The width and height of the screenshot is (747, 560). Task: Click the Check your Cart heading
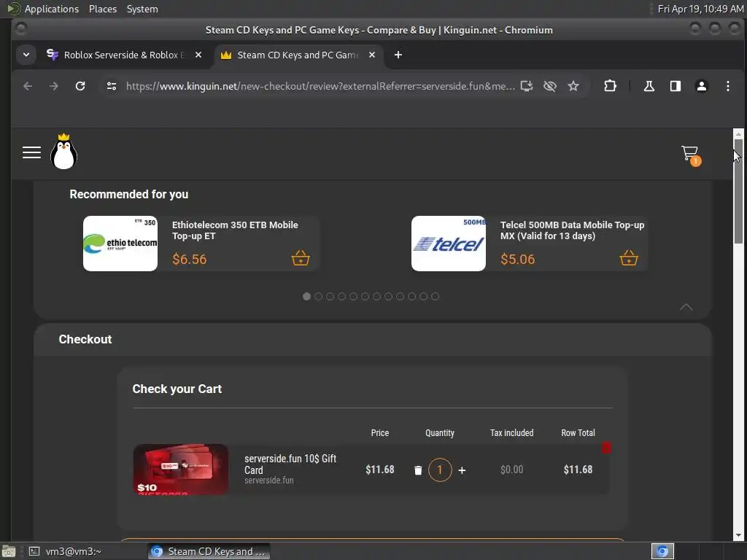[x=177, y=389]
